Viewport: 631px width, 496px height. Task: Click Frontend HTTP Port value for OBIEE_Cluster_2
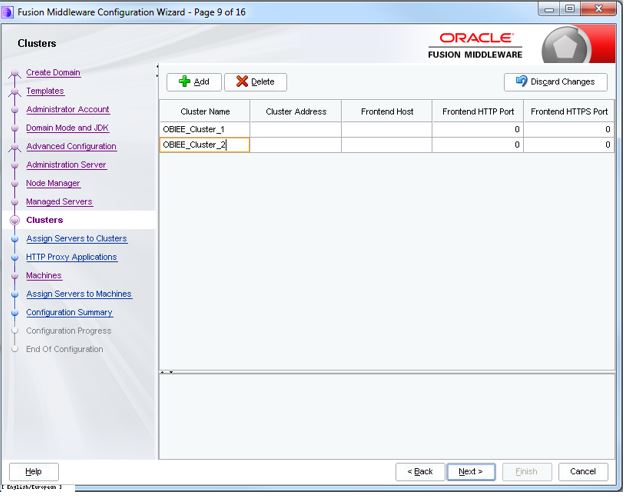point(478,145)
